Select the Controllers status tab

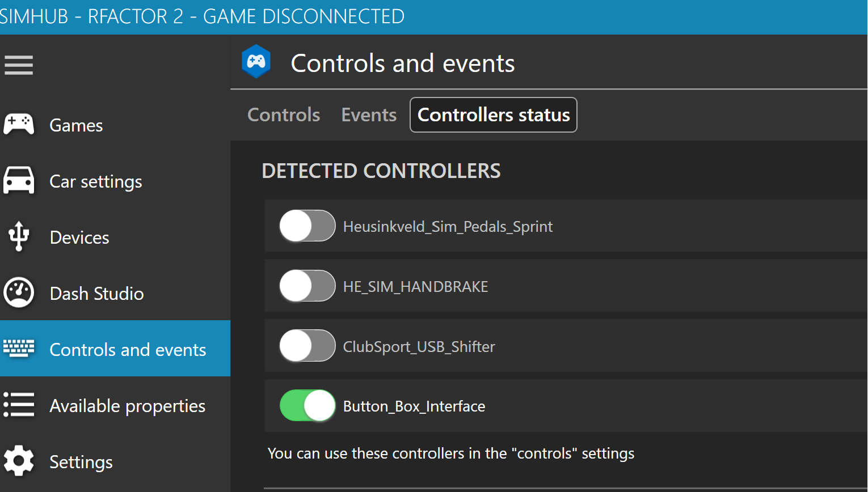[x=494, y=114]
